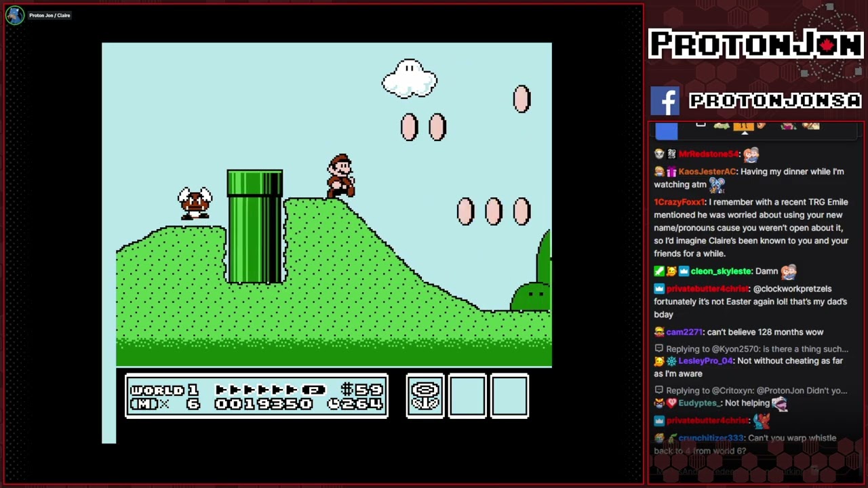Click the green bush with eyes
Image resolution: width=868 pixels, height=488 pixels.
(x=531, y=297)
